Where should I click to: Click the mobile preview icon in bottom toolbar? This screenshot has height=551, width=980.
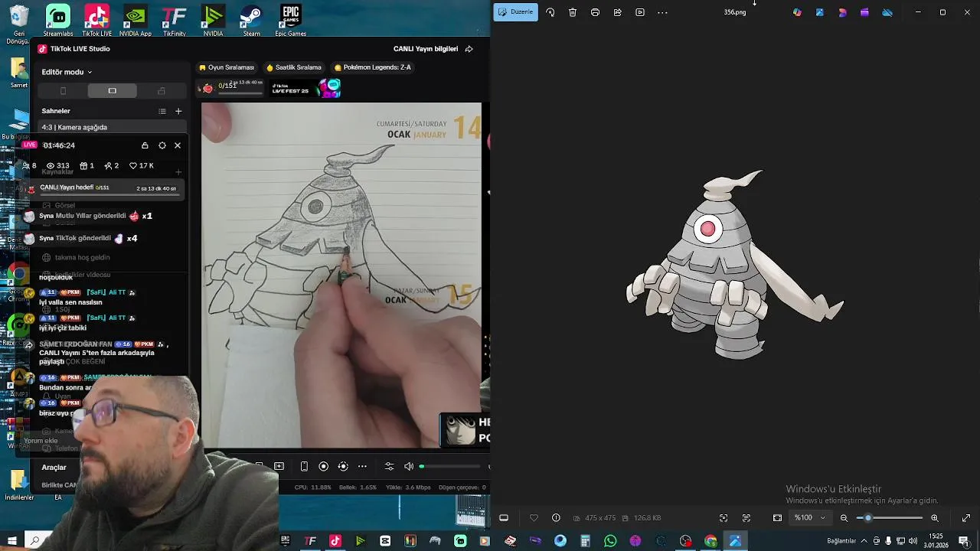pos(304,466)
